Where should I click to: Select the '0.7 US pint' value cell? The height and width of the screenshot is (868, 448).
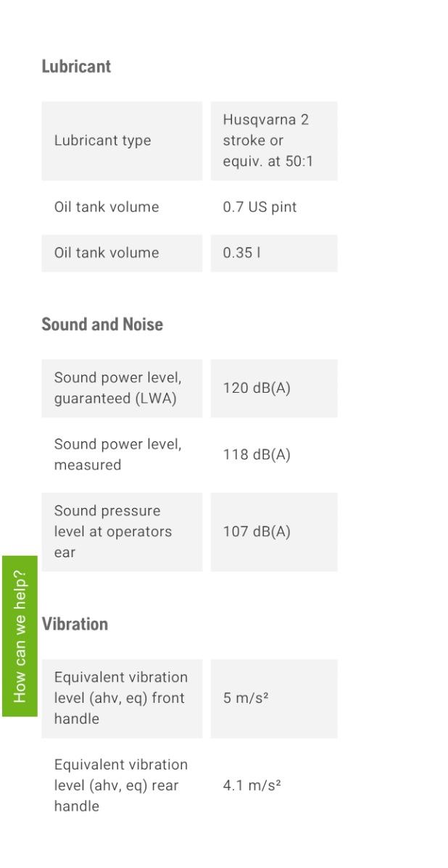[260, 207]
